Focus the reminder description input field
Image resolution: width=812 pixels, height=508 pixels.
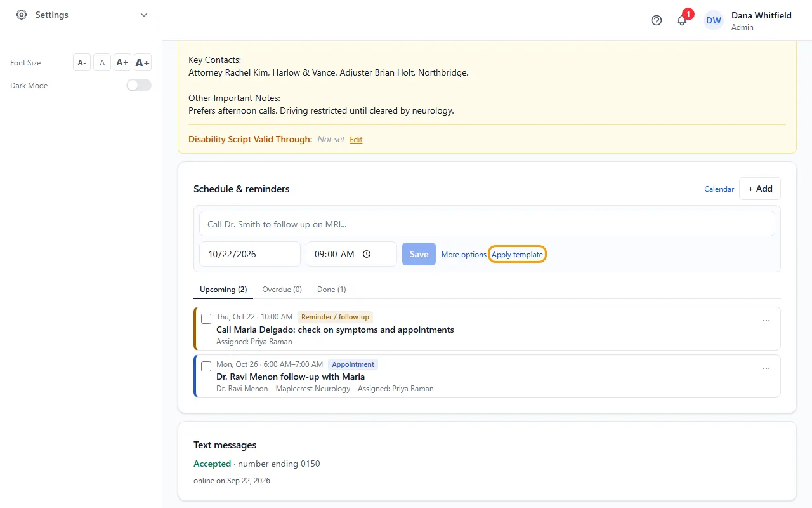(487, 224)
